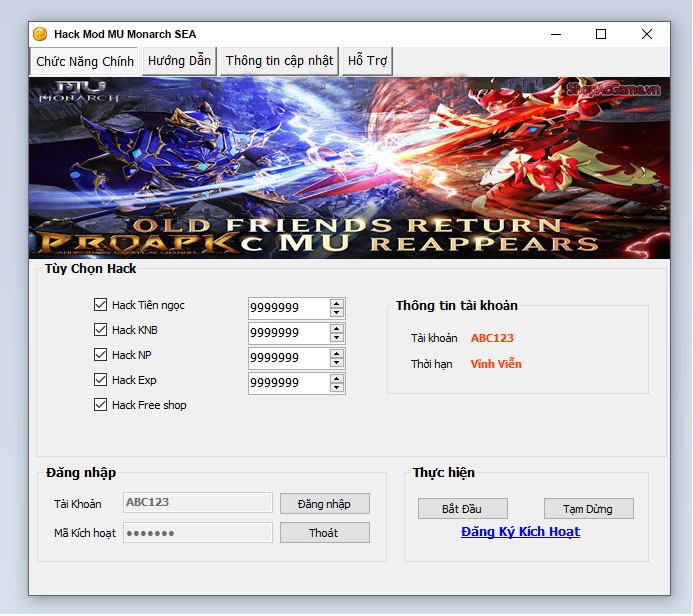
Task: Click the Đăng nhập button
Action: (325, 504)
